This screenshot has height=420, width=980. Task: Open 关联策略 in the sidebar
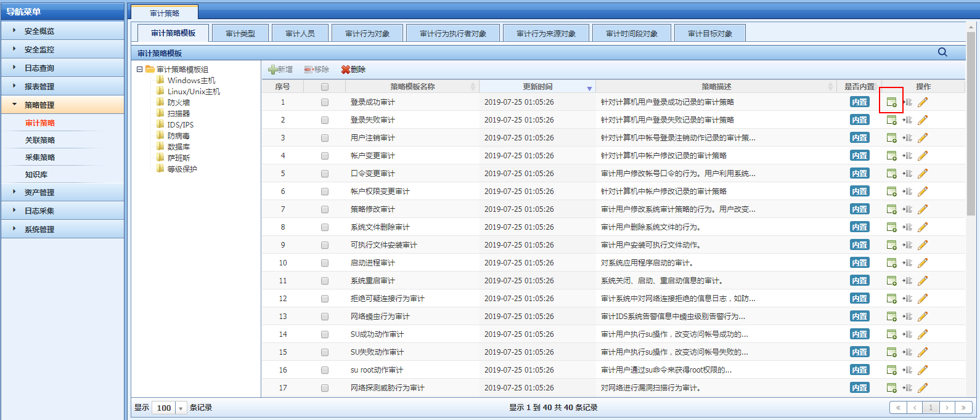point(40,140)
